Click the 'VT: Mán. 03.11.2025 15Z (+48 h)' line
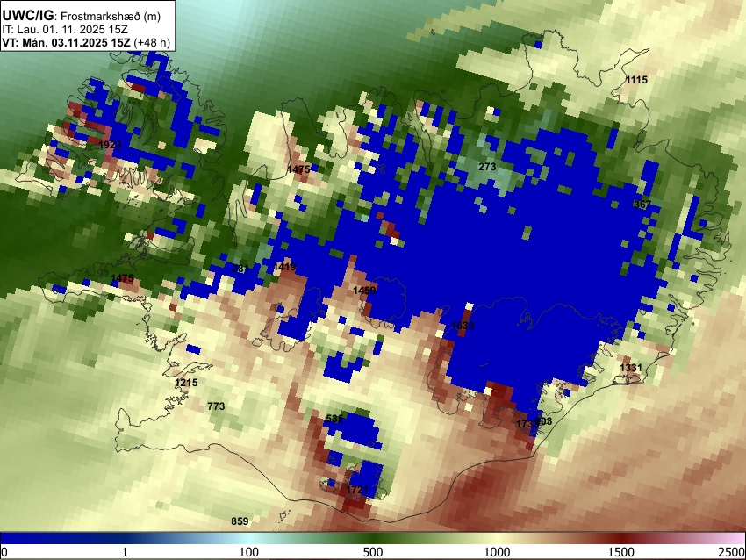This screenshot has height=560, width=746. coord(86,42)
